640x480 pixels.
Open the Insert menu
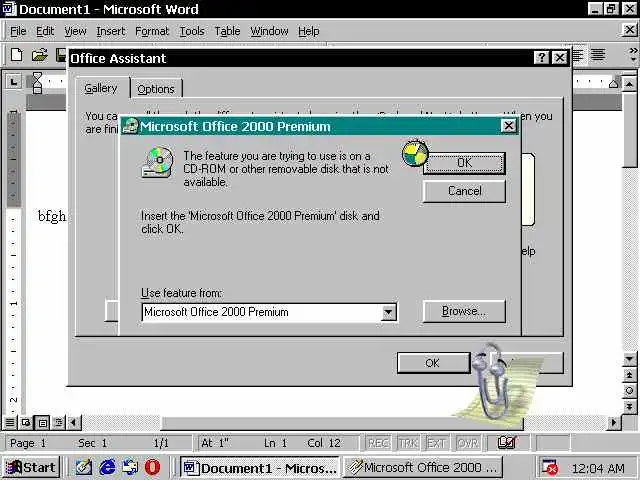(x=111, y=31)
